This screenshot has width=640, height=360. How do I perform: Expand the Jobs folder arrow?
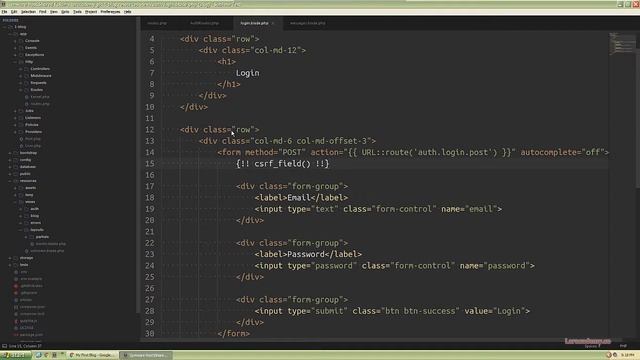point(15,111)
